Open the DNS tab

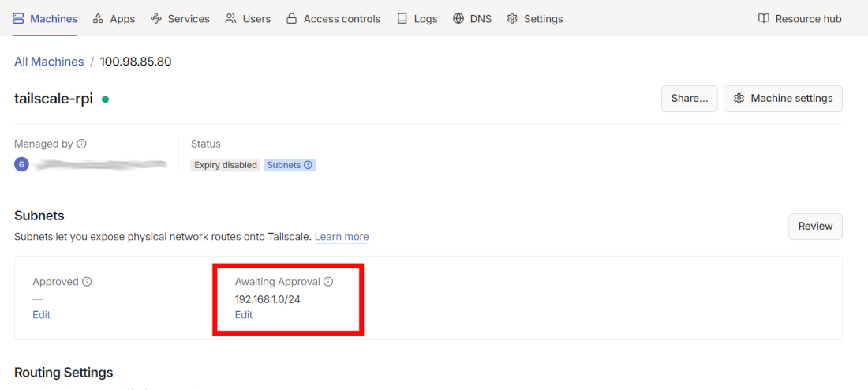(x=472, y=19)
